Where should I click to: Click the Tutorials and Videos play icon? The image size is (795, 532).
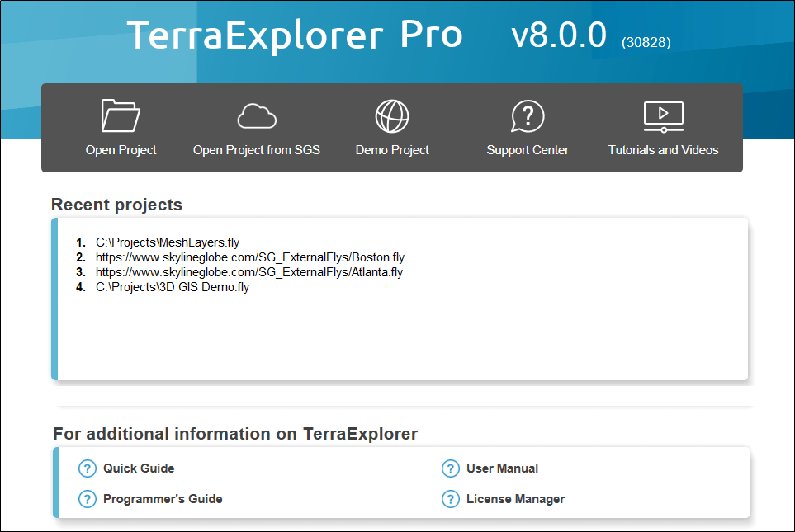pos(663,116)
